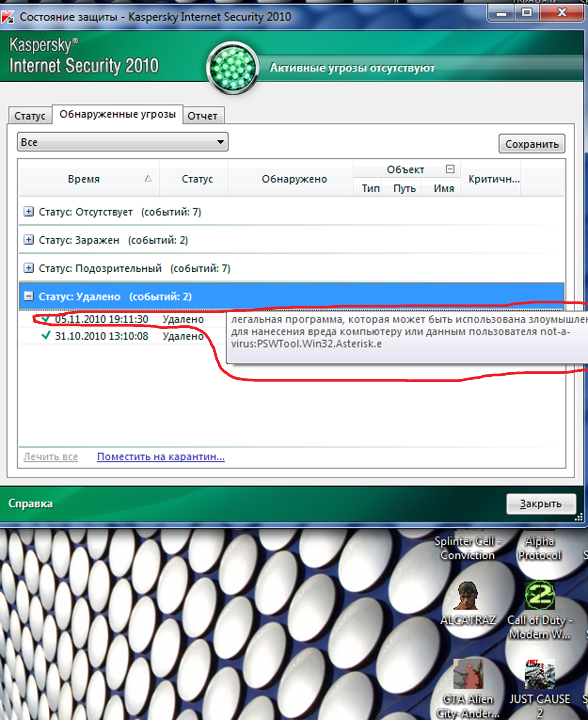Click the Активные угрозы отсутствуют status text
The width and height of the screenshot is (588, 720).
point(352,68)
